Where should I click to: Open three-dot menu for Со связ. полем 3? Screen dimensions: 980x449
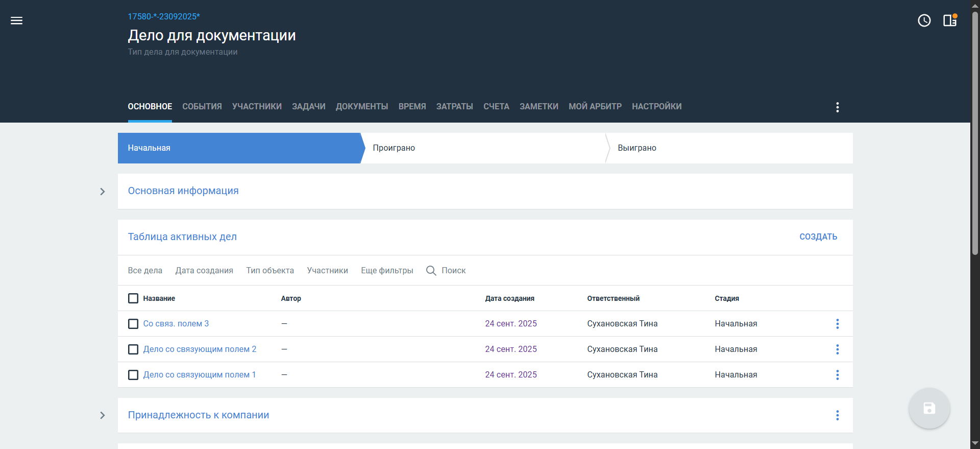[837, 324]
